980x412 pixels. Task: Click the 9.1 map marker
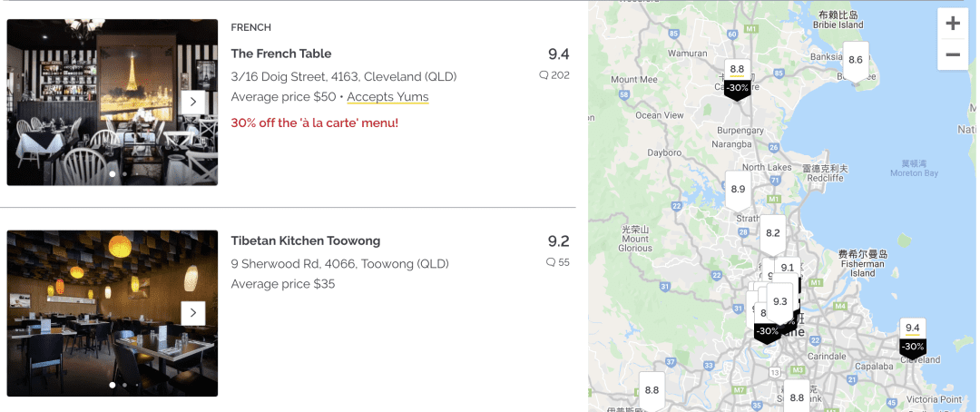787,267
